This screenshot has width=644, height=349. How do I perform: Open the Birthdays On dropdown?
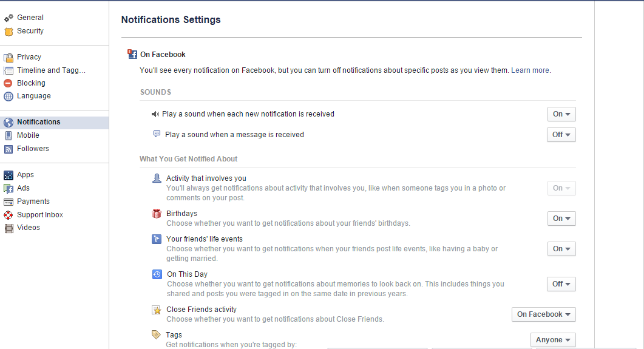561,219
